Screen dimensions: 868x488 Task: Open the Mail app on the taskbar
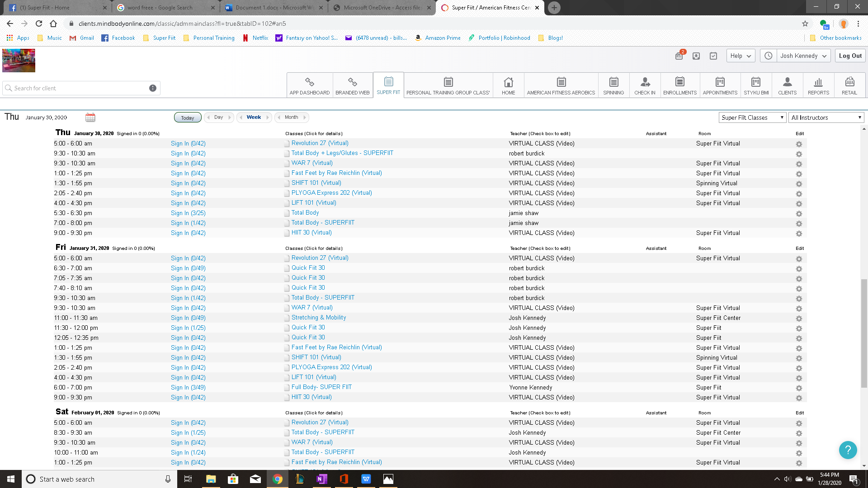[x=255, y=479]
